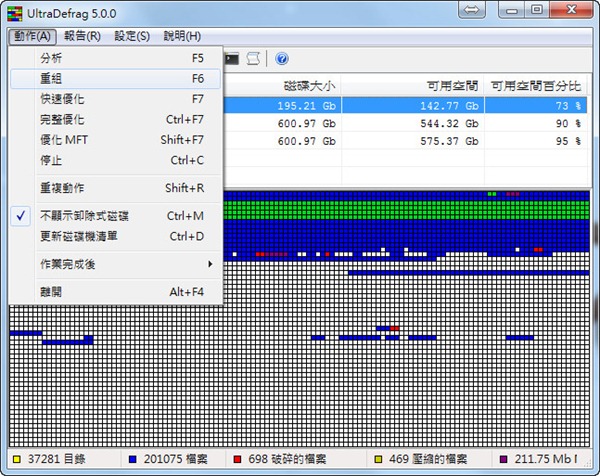Screen dimensions: 600x476
Task: Select 完整優化 menu entry
Action: tap(116, 119)
